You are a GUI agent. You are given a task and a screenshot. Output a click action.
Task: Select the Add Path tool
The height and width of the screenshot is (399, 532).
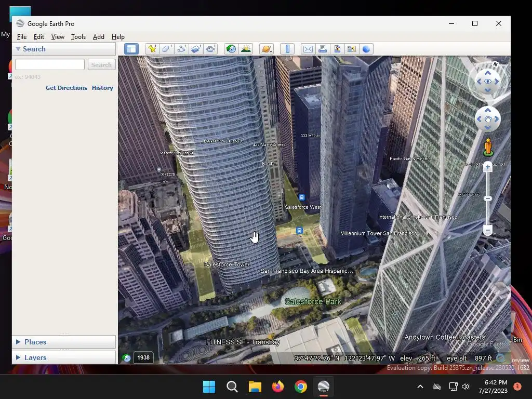click(x=181, y=49)
